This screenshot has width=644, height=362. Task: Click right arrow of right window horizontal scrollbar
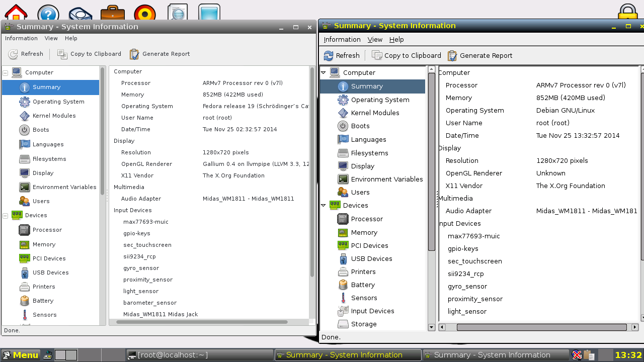pos(635,327)
